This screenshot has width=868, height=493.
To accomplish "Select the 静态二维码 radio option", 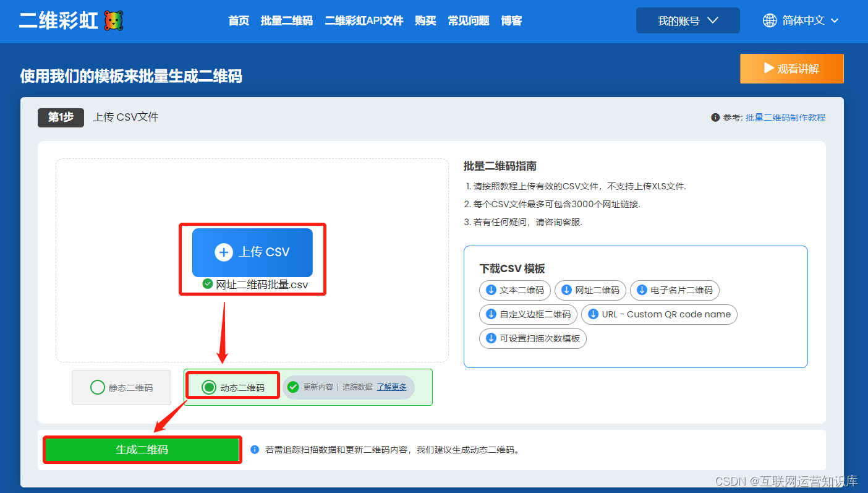I will 98,387.
